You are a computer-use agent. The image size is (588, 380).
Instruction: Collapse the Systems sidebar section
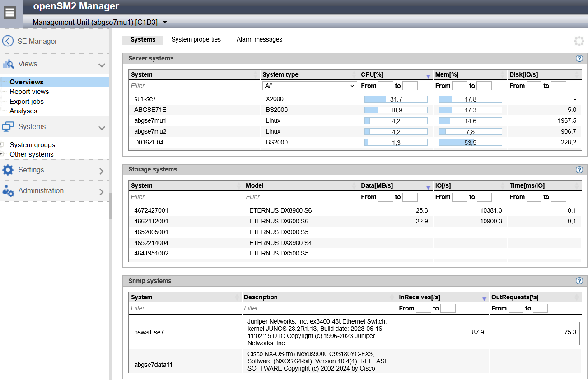(102, 128)
